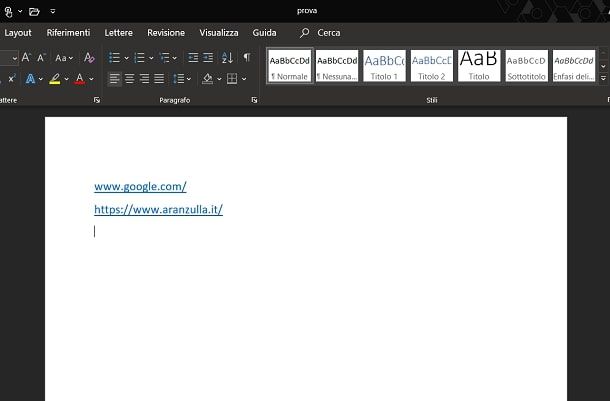The height and width of the screenshot is (401, 610).
Task: Open the font size combo box arrow
Action: click(x=14, y=58)
